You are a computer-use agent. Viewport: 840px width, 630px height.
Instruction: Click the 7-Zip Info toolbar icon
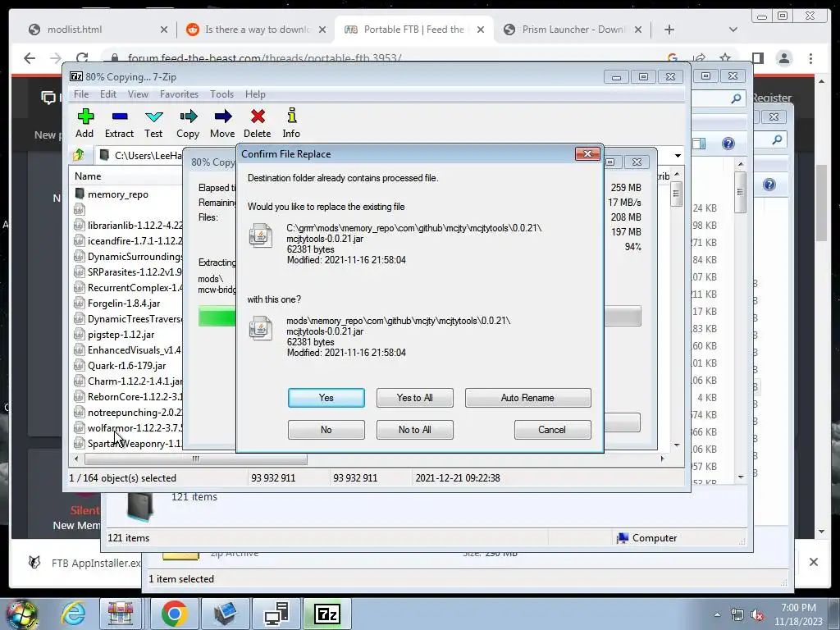point(291,123)
